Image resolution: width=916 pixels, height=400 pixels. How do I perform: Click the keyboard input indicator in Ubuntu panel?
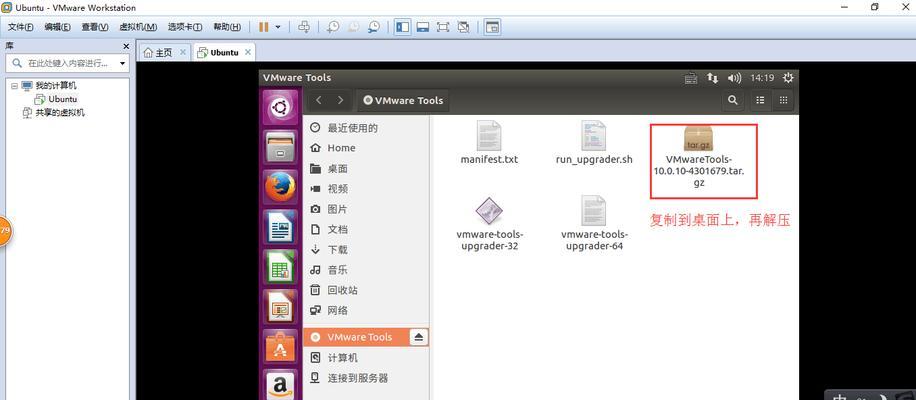pyautogui.click(x=691, y=78)
